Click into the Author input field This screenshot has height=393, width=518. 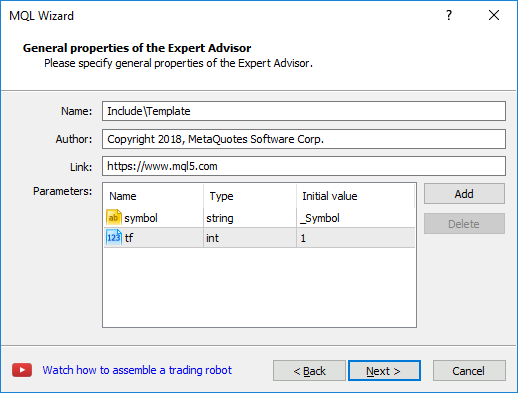[x=304, y=139]
